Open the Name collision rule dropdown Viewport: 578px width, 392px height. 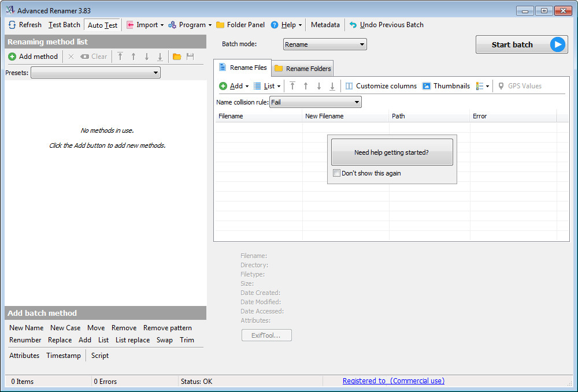pyautogui.click(x=315, y=102)
